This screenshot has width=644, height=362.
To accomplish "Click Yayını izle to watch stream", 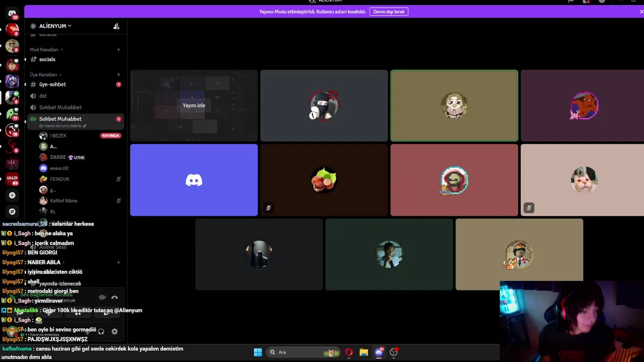I will pyautogui.click(x=194, y=106).
